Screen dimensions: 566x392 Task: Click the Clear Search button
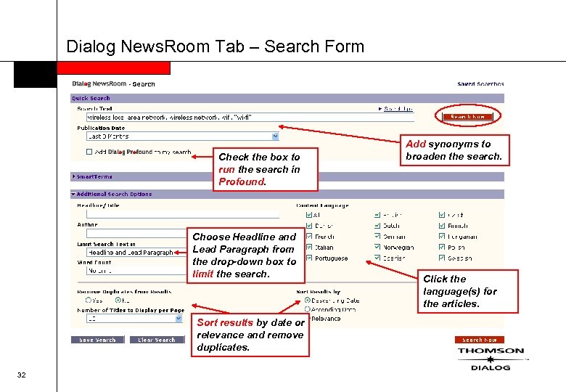(x=157, y=340)
